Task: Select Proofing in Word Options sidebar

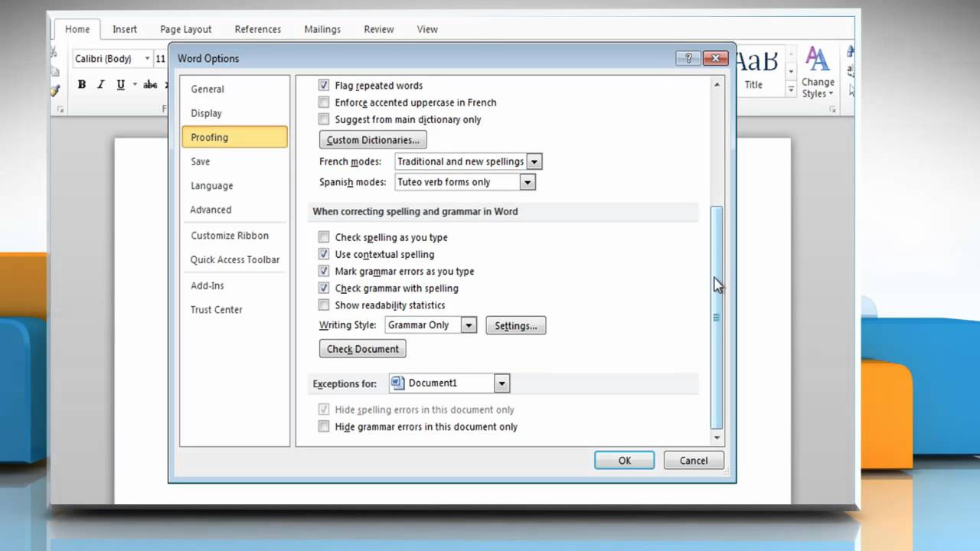Action: [x=234, y=137]
